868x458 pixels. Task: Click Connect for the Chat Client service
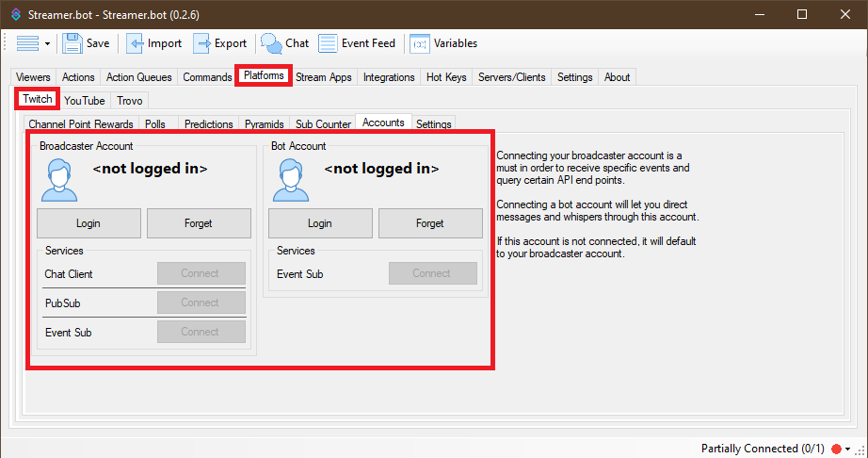pyautogui.click(x=201, y=273)
